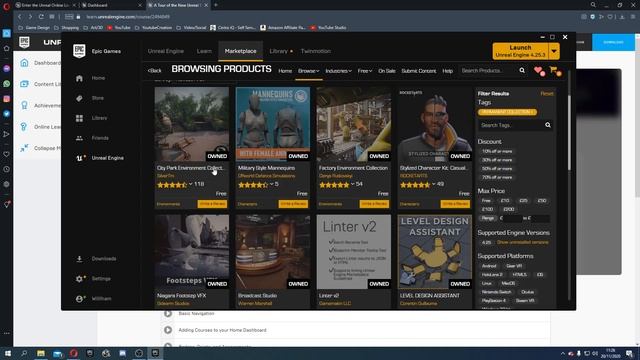Click the Search Tags magnifier icon

(548, 125)
